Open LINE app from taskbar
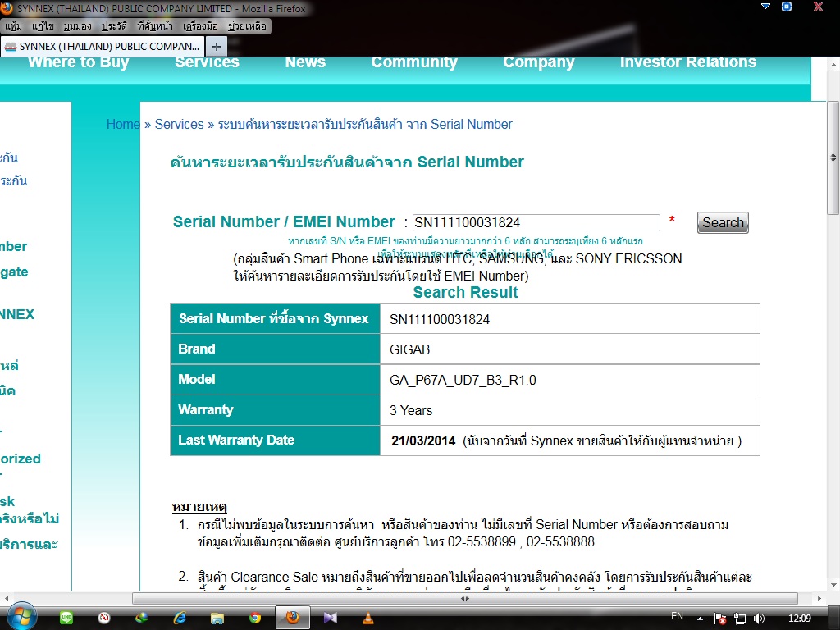The image size is (840, 630). tap(66, 618)
